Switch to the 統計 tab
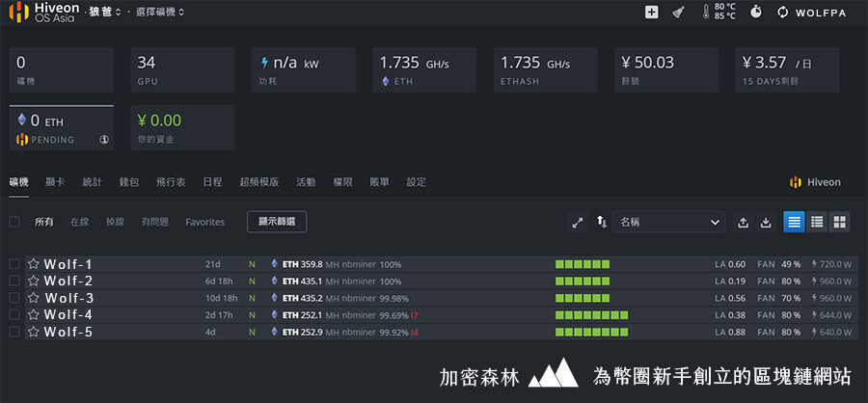Screen dimensions: 868x403 pyautogui.click(x=92, y=181)
